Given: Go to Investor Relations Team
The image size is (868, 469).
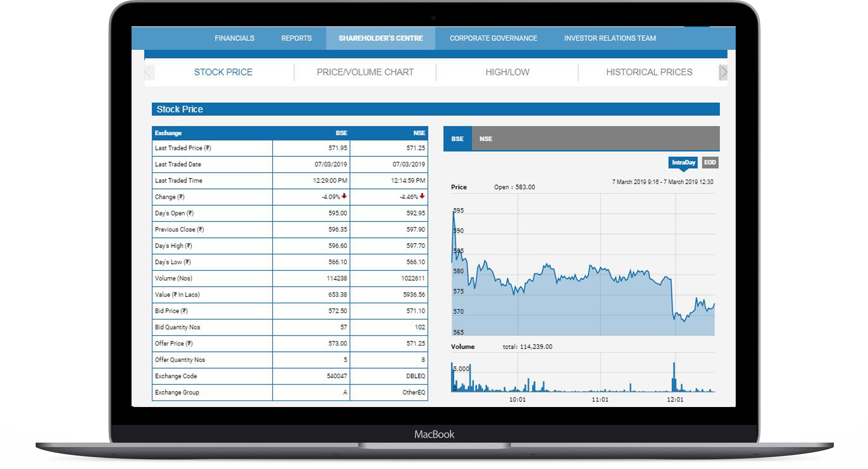Looking at the screenshot, I should click(610, 38).
